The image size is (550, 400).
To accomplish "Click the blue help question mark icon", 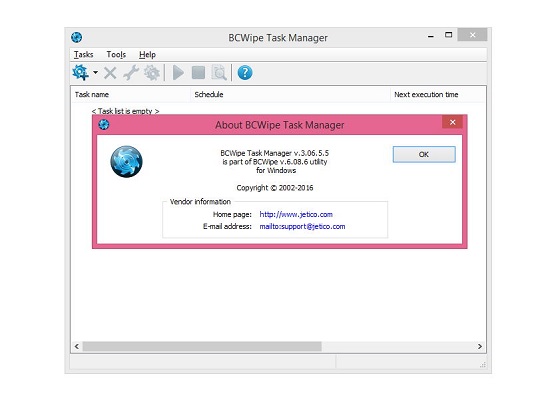I will click(x=245, y=73).
